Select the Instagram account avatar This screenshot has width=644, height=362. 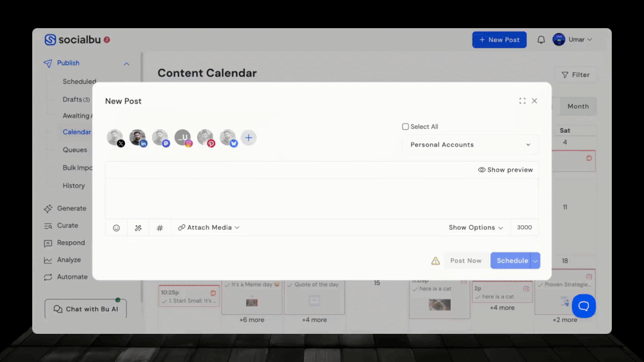click(183, 138)
